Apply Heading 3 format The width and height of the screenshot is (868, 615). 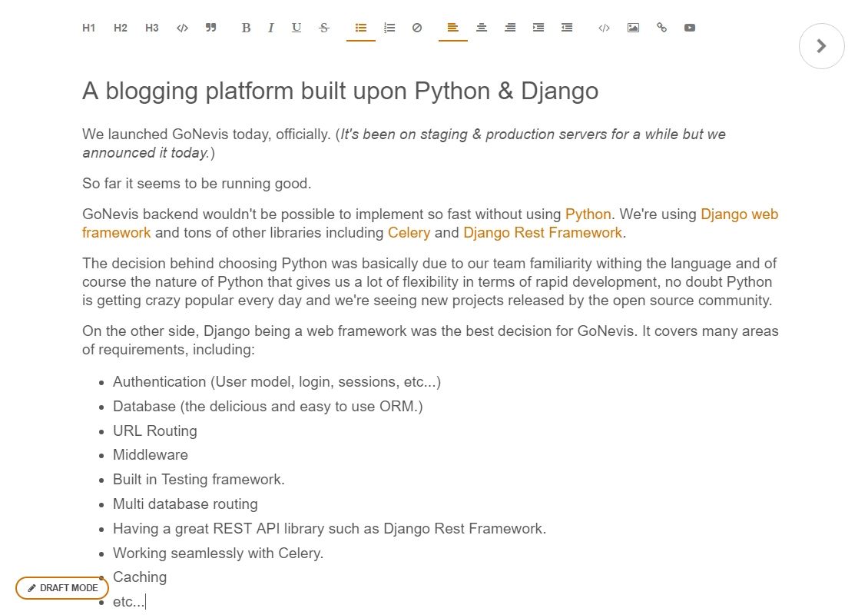(151, 28)
